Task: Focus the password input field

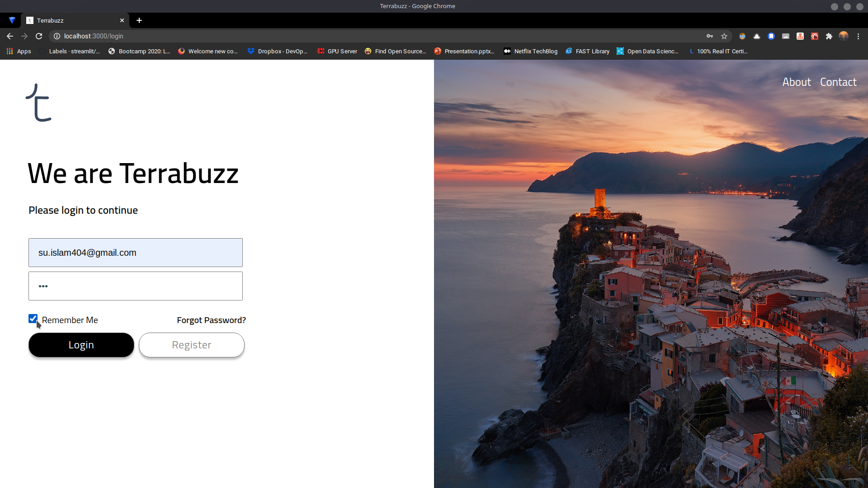Action: [x=136, y=286]
